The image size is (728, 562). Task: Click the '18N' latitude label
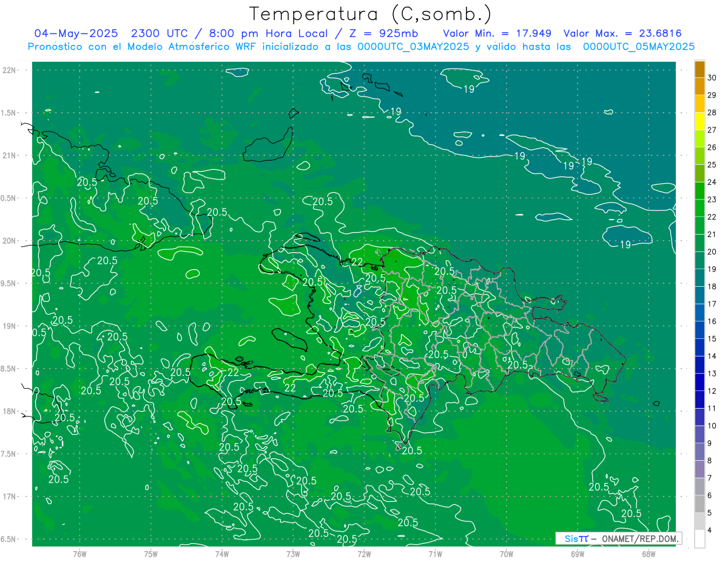9,411
